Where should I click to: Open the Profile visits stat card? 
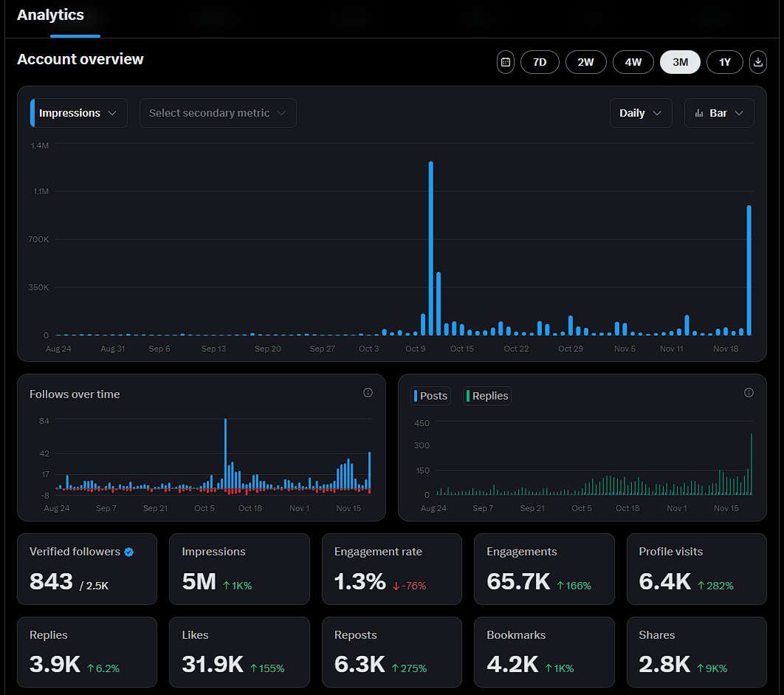coord(696,569)
